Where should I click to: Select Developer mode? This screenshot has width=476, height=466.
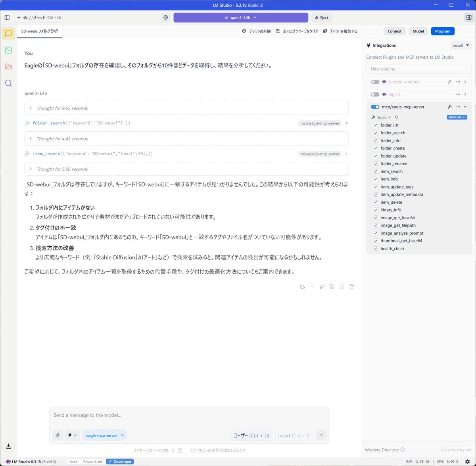click(120, 462)
